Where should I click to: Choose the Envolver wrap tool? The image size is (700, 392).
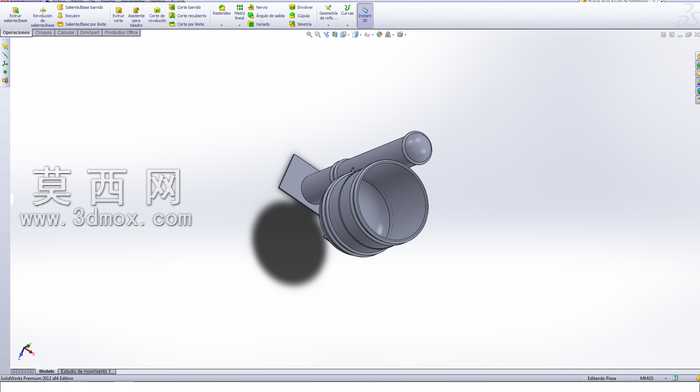[x=301, y=7]
